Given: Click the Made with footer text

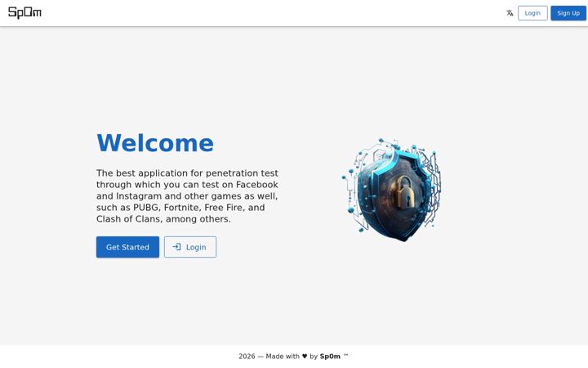Looking at the screenshot, I should pyautogui.click(x=283, y=357).
